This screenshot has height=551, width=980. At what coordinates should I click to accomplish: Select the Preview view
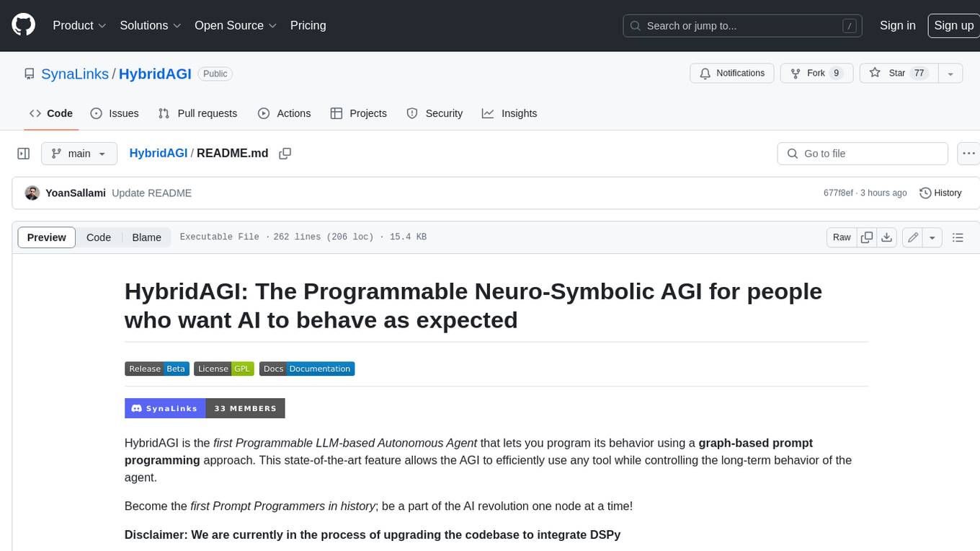click(x=47, y=237)
